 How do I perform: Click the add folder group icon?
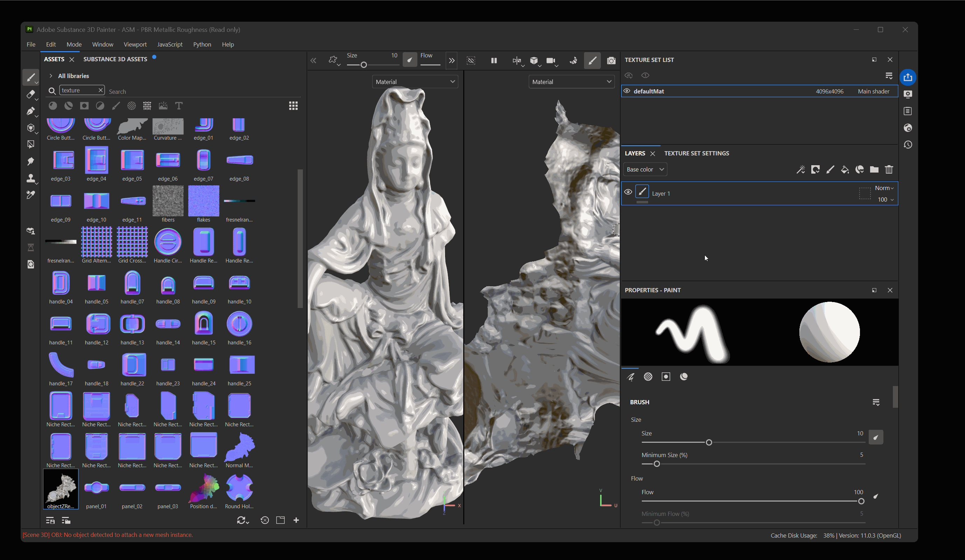[874, 169]
